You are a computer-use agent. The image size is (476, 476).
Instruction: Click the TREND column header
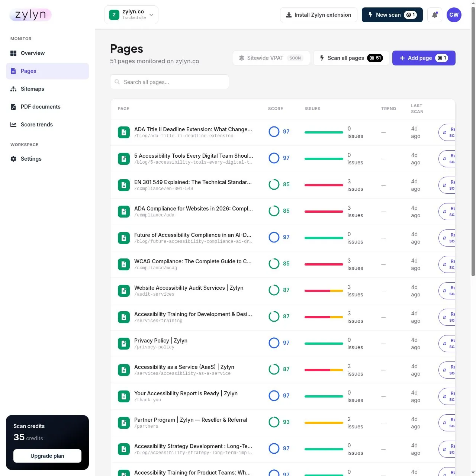click(389, 109)
